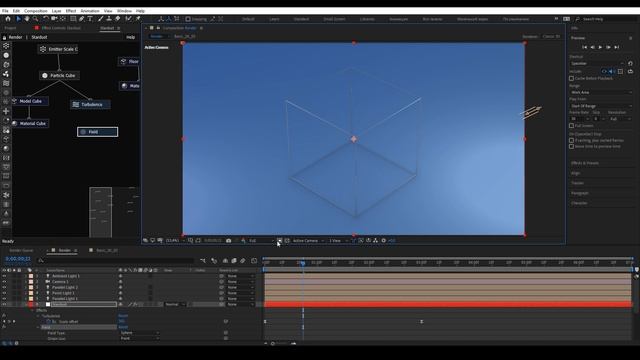Click the motion blur enable icon in timeline
This screenshot has width=640, height=360.
[x=243, y=260]
